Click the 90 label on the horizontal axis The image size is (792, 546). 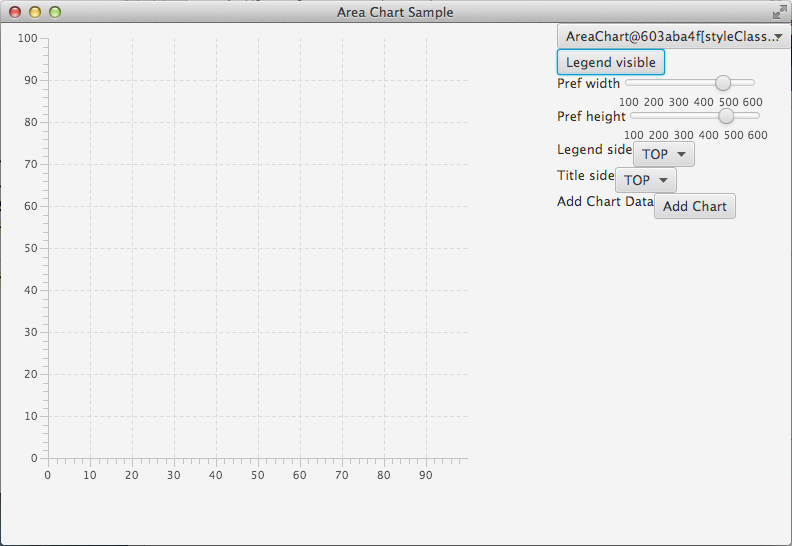pos(426,475)
